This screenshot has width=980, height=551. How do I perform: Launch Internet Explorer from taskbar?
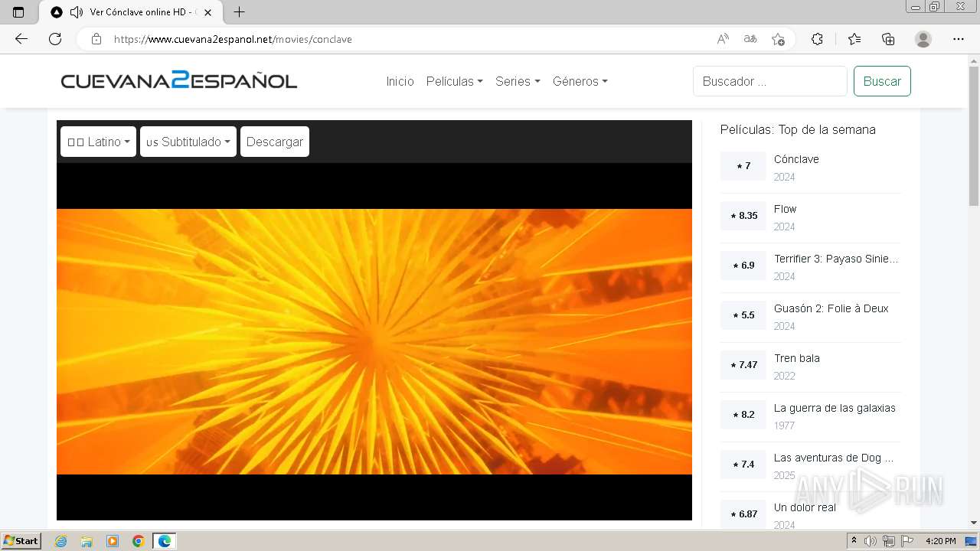pos(60,541)
